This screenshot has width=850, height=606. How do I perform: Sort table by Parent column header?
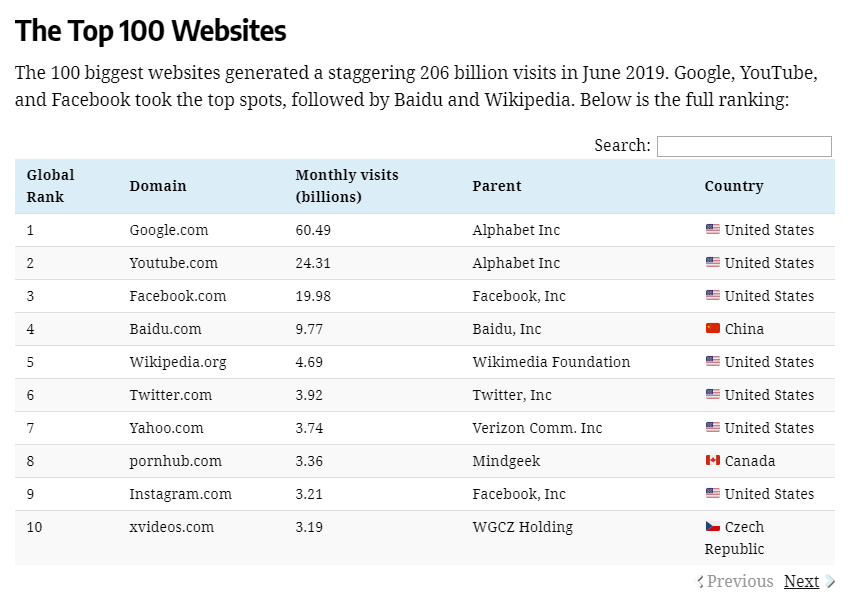[x=495, y=186]
